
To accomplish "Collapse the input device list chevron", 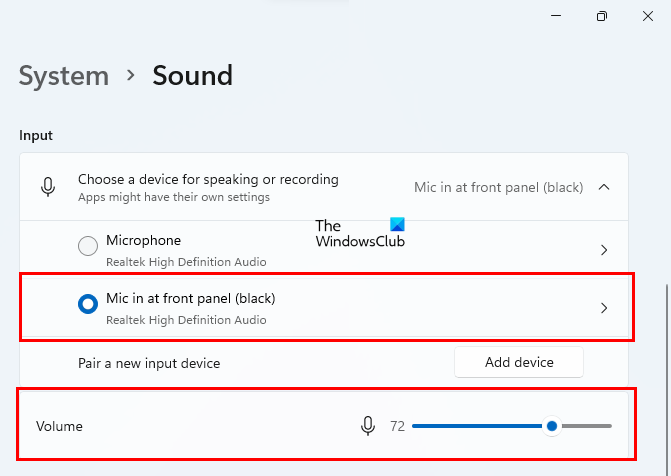I will click(604, 186).
